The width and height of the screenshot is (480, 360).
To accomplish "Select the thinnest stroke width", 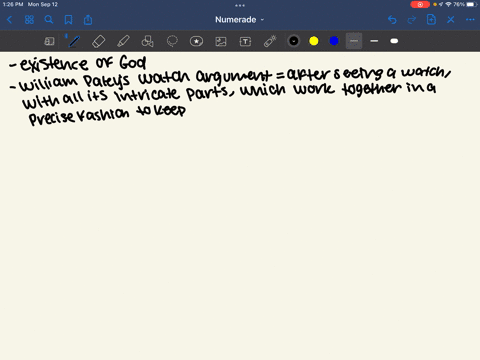I will [354, 41].
